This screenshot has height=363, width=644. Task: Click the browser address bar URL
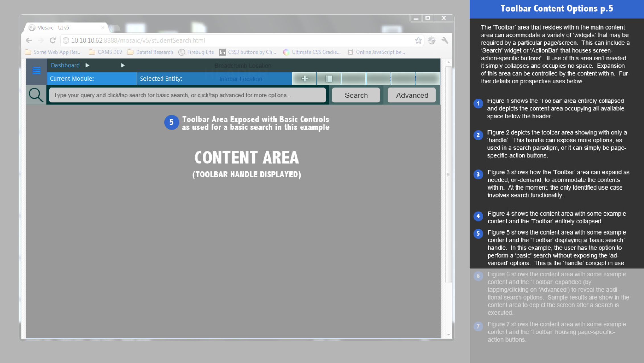click(x=138, y=40)
